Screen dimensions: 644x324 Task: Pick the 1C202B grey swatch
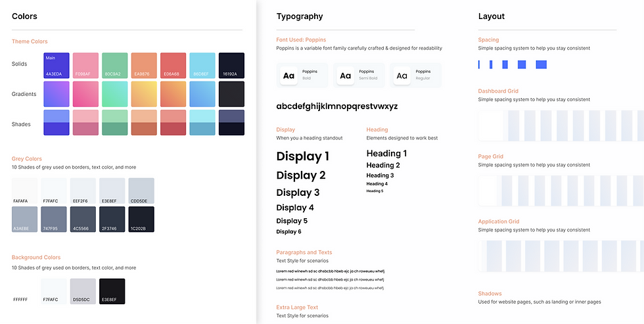tap(141, 220)
